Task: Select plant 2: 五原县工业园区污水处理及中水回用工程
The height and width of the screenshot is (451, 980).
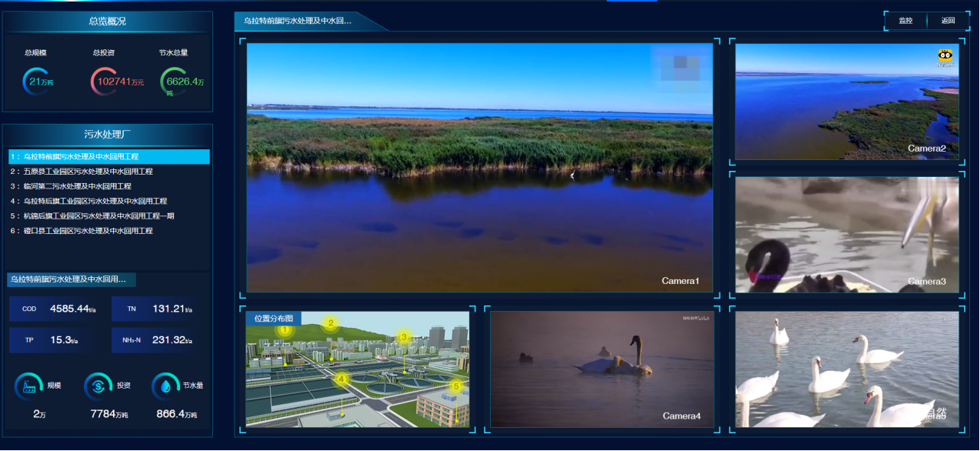Action: pos(88,172)
